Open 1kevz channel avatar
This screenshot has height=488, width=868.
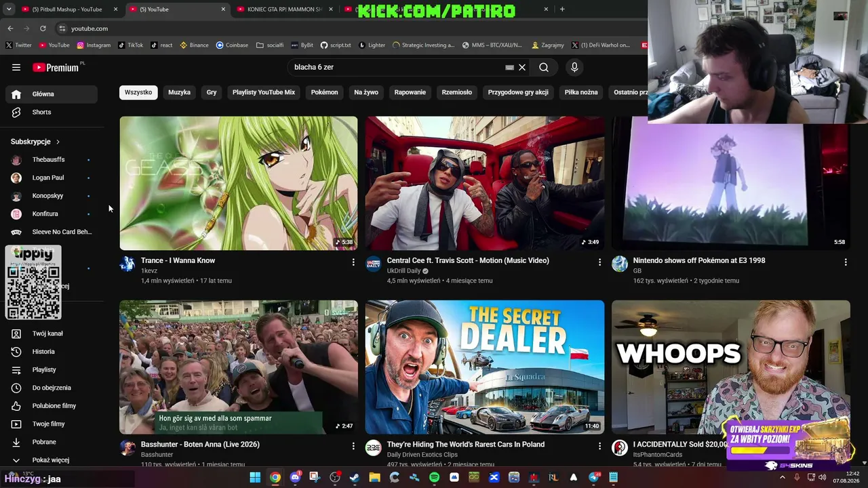[x=127, y=264]
